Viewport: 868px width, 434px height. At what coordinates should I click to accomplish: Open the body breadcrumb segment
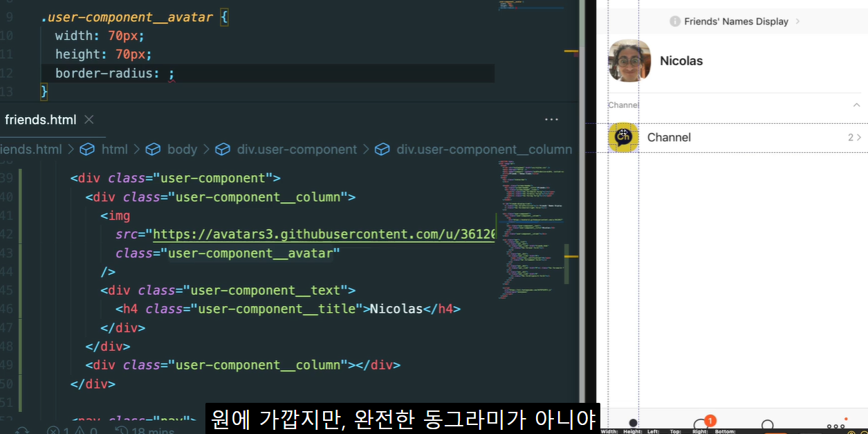click(182, 150)
